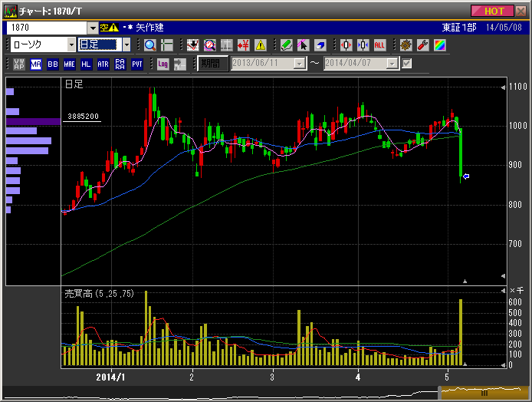
Task: Click the red yen arrow icon
Action: pyautogui.click(x=244, y=45)
